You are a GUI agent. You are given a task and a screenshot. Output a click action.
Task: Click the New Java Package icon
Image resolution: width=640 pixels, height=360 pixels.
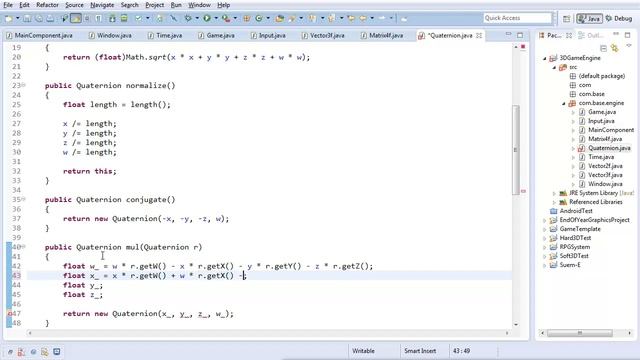click(247, 18)
